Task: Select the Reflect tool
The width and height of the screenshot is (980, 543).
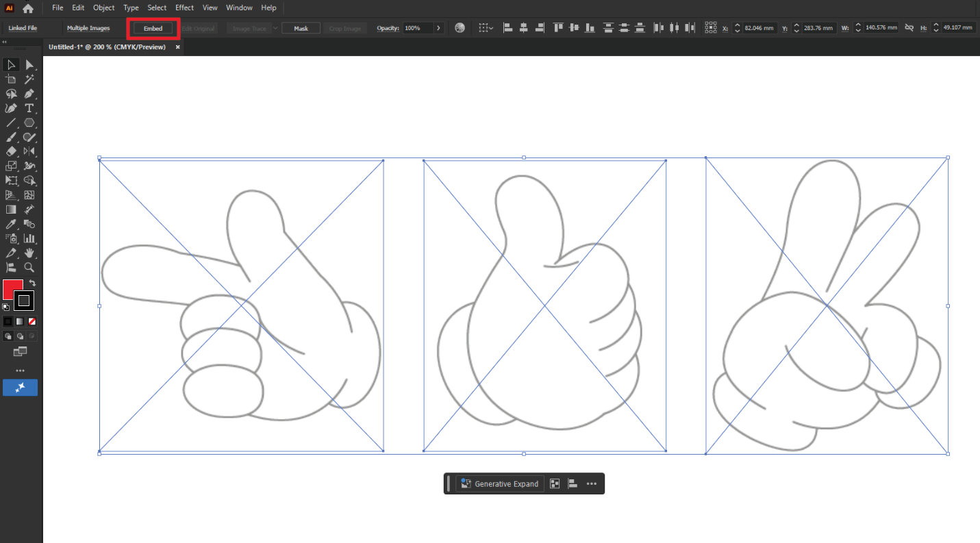Action: pyautogui.click(x=29, y=151)
